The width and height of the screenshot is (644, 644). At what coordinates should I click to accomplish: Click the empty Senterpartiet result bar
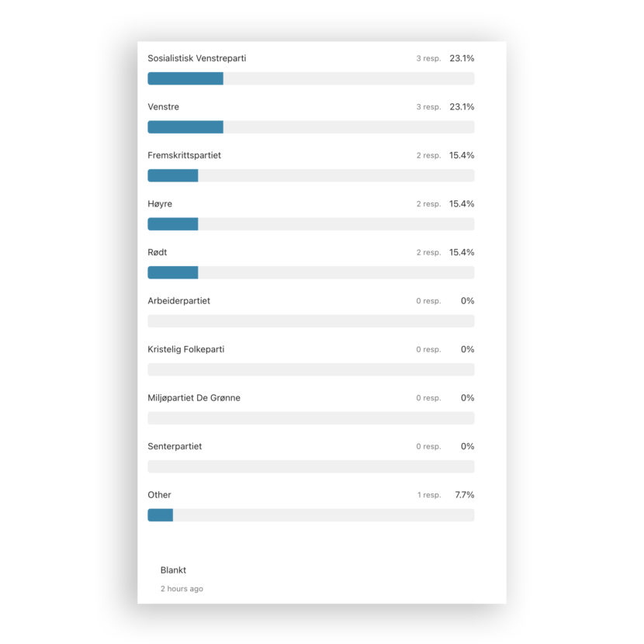[310, 466]
